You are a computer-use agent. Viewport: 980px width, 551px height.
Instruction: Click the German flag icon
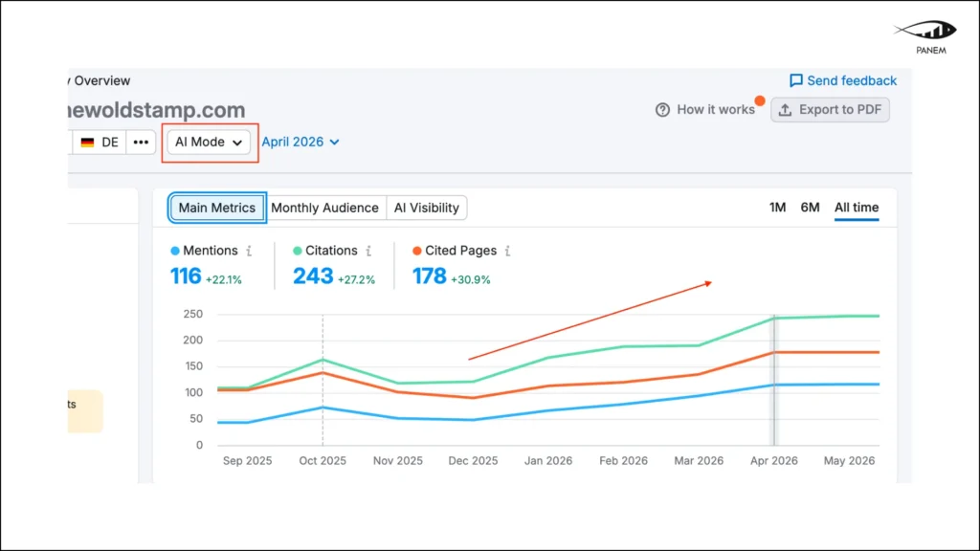point(87,143)
